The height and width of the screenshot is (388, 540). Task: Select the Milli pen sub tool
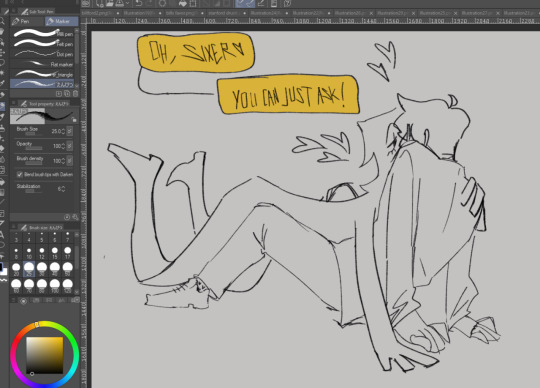42,34
